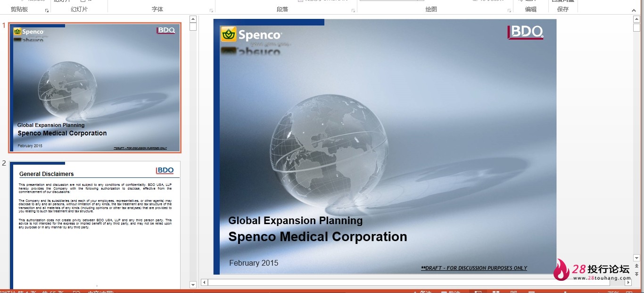The width and height of the screenshot is (644, 293).
Task: Select the BDO logo on the main slide
Action: 526,32
